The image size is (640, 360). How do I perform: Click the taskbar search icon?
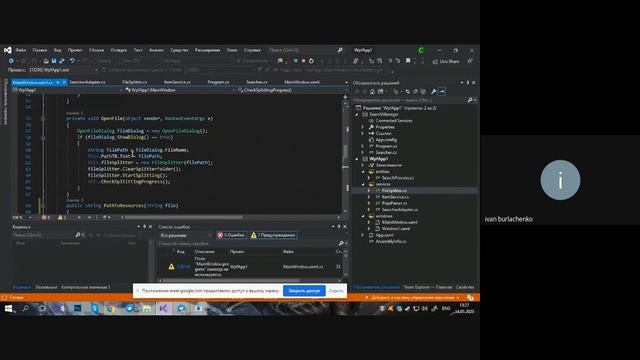pyautogui.click(x=25, y=309)
